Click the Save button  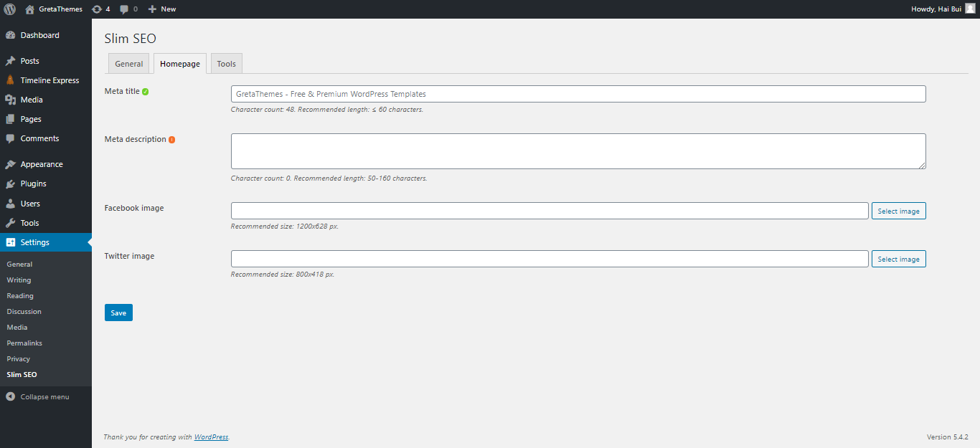point(118,312)
